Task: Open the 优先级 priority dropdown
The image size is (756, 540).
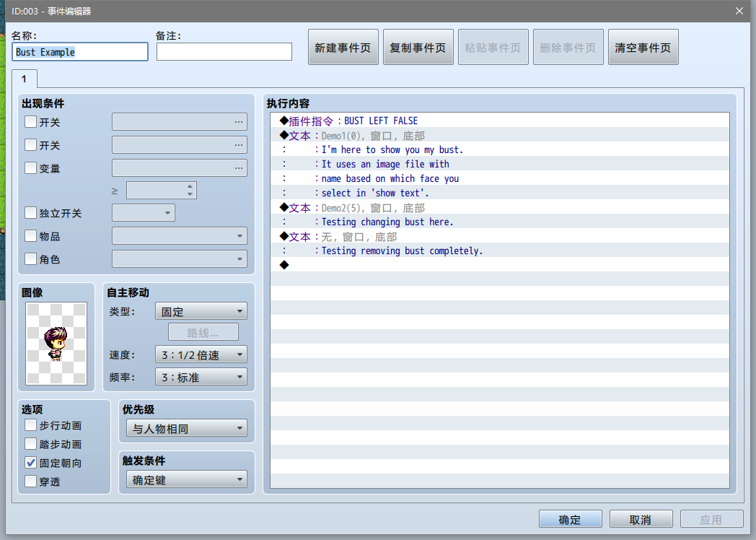Action: [x=187, y=428]
